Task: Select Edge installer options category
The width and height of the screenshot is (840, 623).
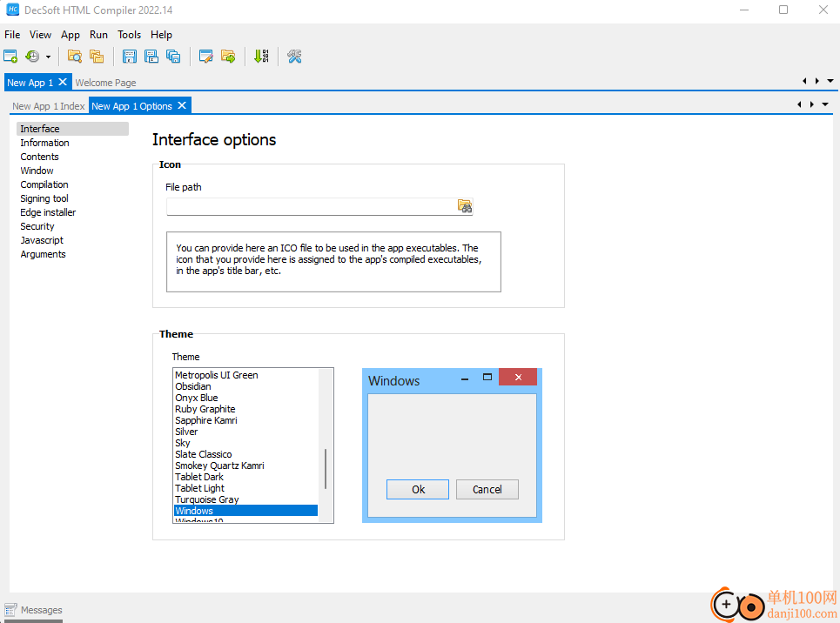Action: (48, 212)
